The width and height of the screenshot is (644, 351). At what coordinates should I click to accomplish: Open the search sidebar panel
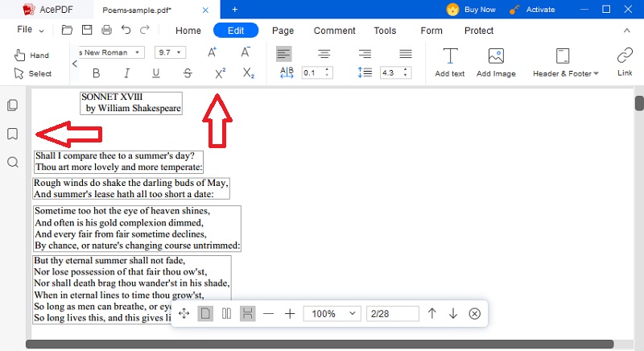pos(13,162)
